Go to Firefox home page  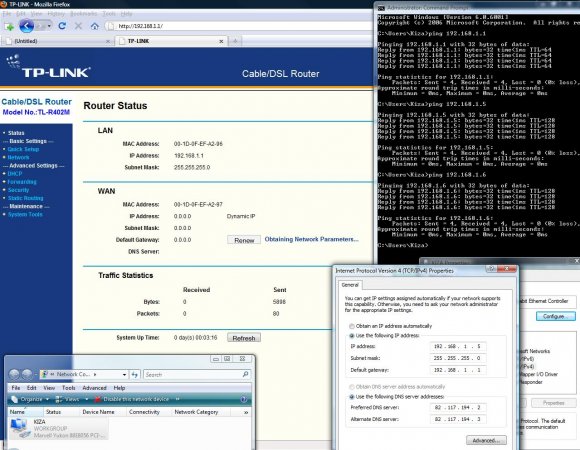click(95, 26)
